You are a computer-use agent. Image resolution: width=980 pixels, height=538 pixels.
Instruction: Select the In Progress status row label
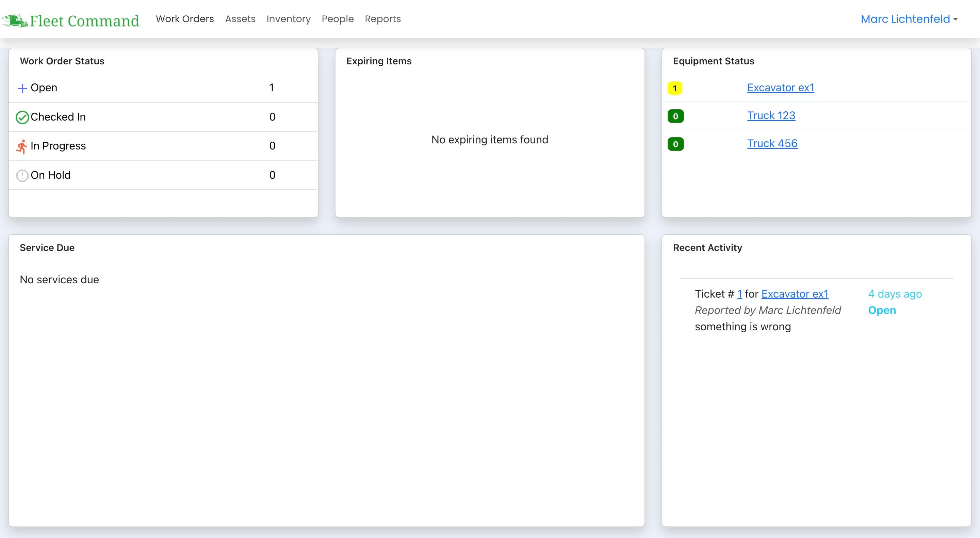pos(58,146)
